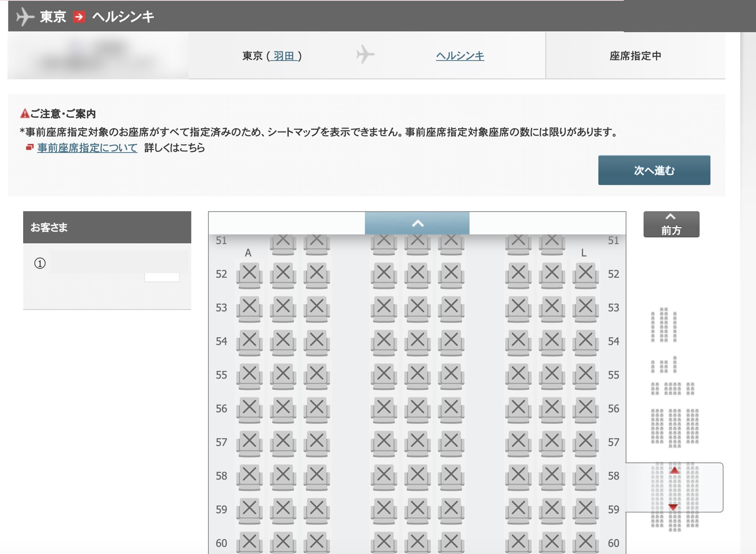Click the column L label
The image size is (756, 554).
(584, 253)
